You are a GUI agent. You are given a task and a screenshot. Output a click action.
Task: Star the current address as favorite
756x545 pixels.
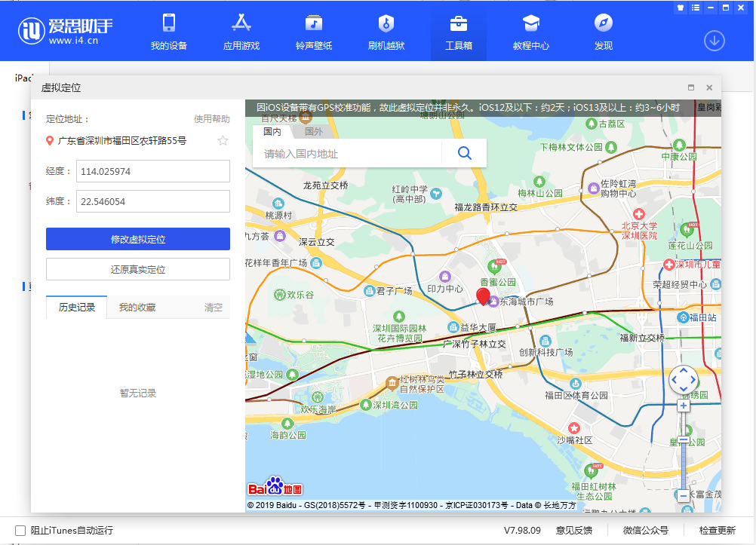(x=223, y=140)
